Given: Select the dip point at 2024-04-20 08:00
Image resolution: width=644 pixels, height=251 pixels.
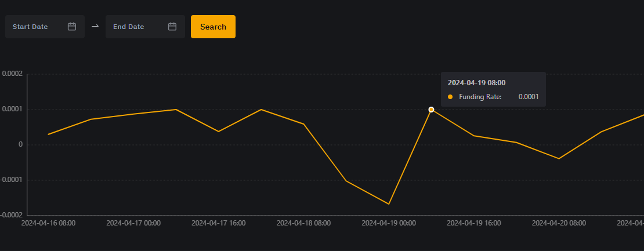Looking at the screenshot, I should coord(559,158).
